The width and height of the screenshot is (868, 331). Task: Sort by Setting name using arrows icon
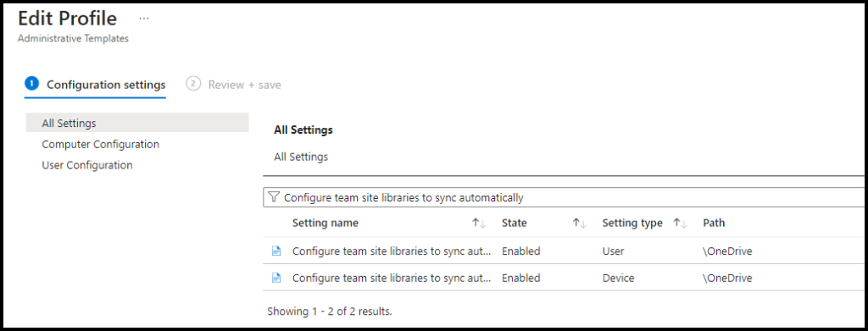click(479, 223)
